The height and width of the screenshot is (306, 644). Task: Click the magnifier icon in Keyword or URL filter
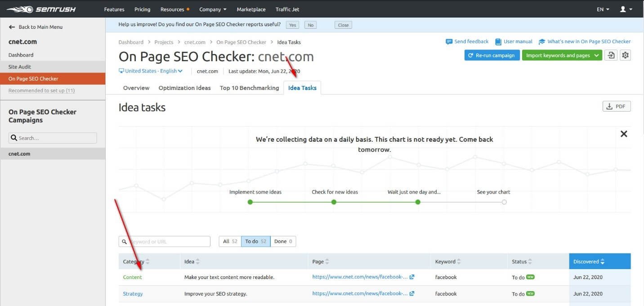[x=124, y=242]
